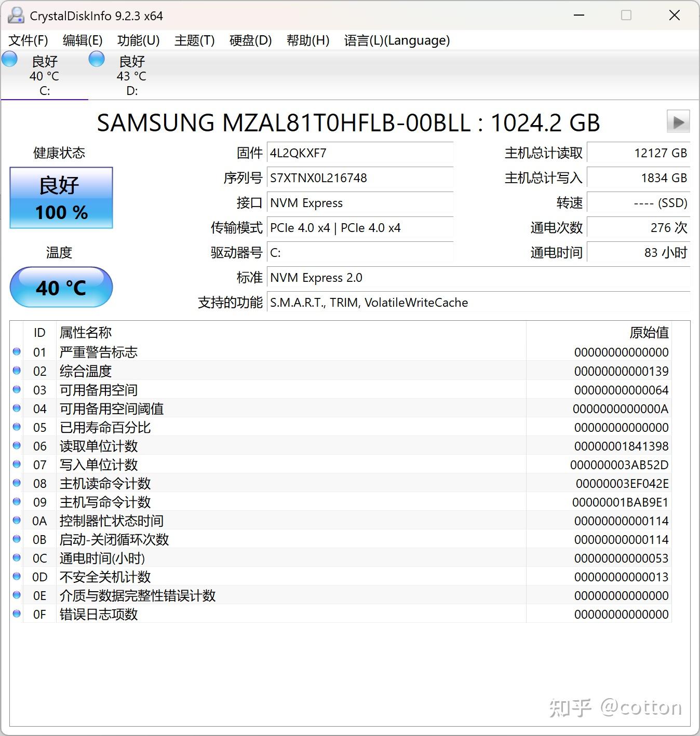Click status dot for attribute 0F 错误日志项数
Screen dimensions: 700x736
click(17, 614)
